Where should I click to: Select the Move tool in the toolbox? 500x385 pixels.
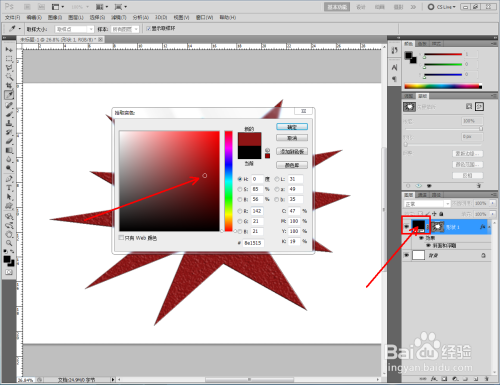click(x=9, y=49)
